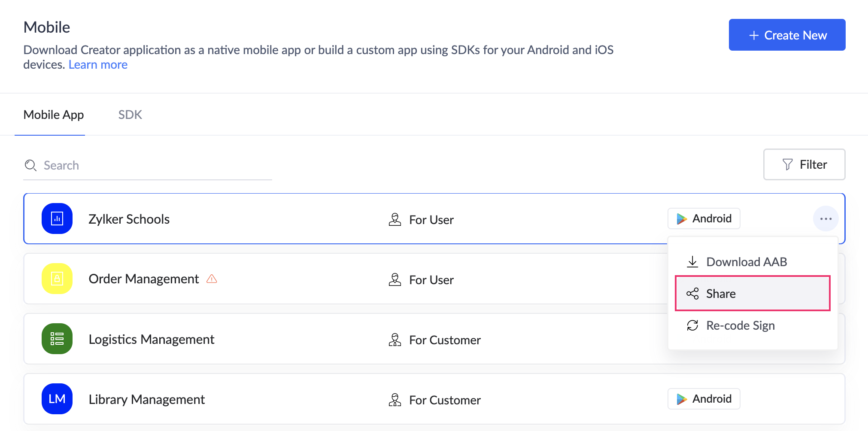Click the warning icon beside Order Management
The image size is (868, 431).
click(x=212, y=279)
